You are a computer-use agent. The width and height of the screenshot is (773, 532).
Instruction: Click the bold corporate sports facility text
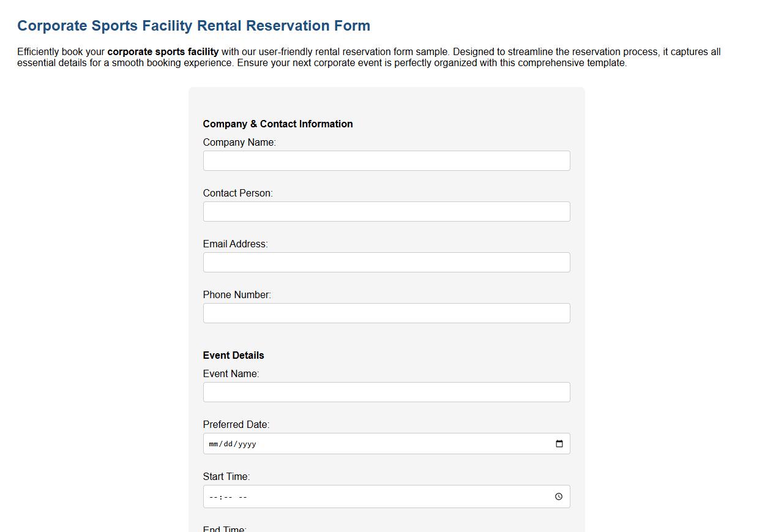(163, 51)
